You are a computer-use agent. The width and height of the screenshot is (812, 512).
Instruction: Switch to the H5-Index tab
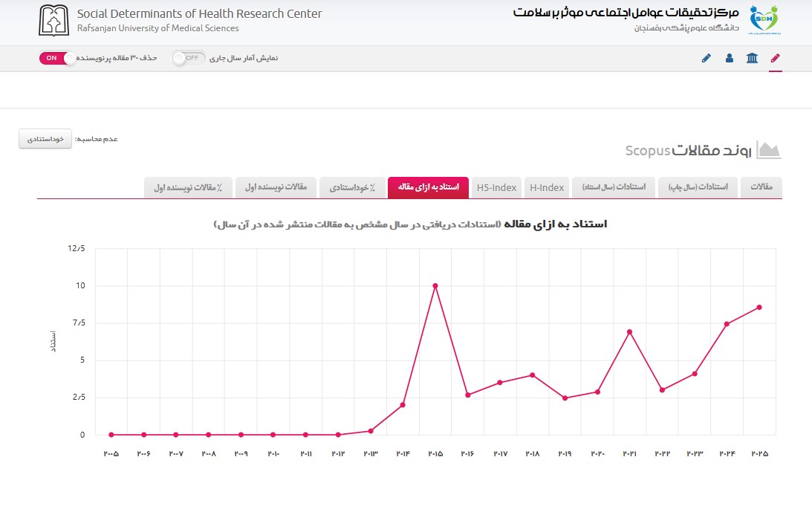point(496,187)
